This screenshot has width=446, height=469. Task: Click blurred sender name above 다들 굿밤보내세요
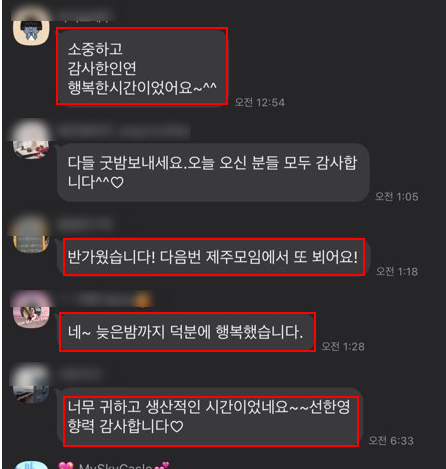click(123, 131)
